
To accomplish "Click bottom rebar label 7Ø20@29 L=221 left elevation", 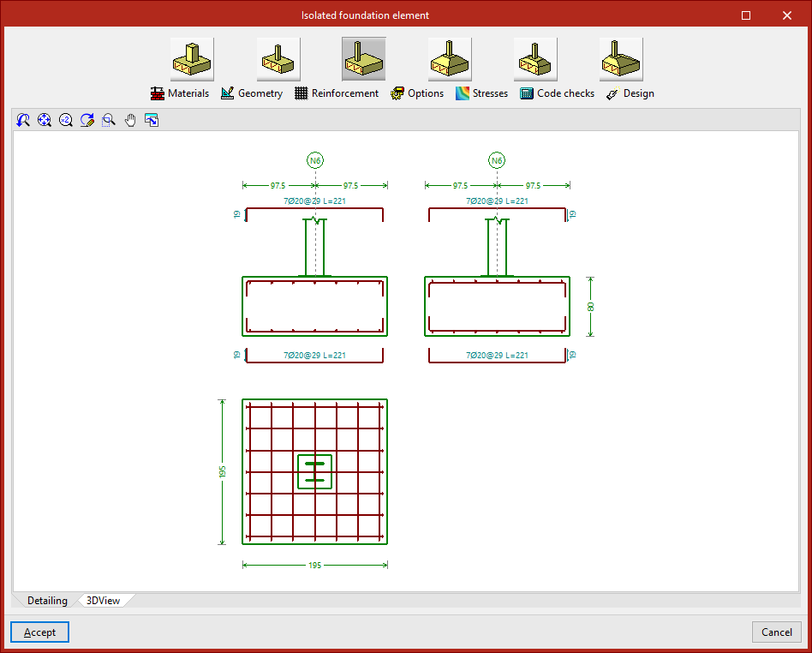I will click(314, 356).
